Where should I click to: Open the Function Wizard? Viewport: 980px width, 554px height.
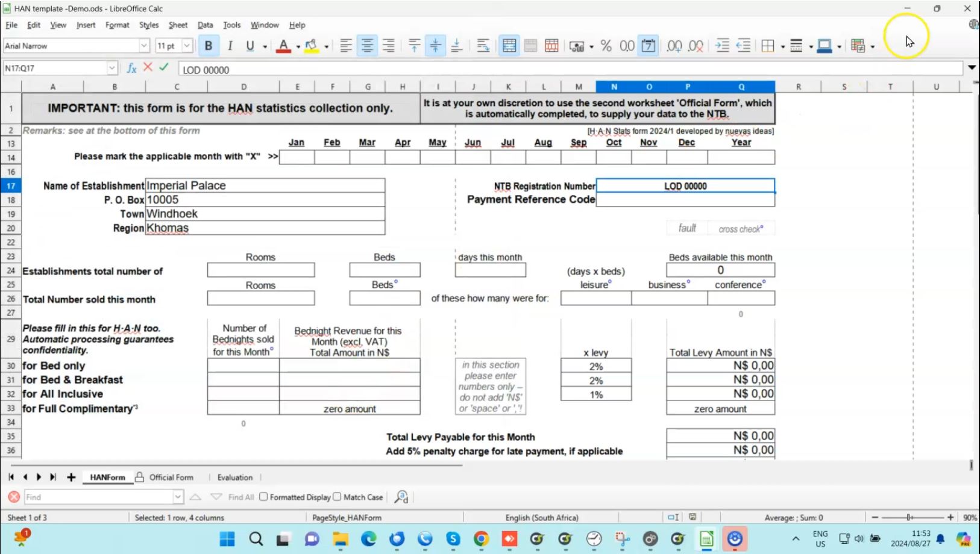[x=132, y=68]
